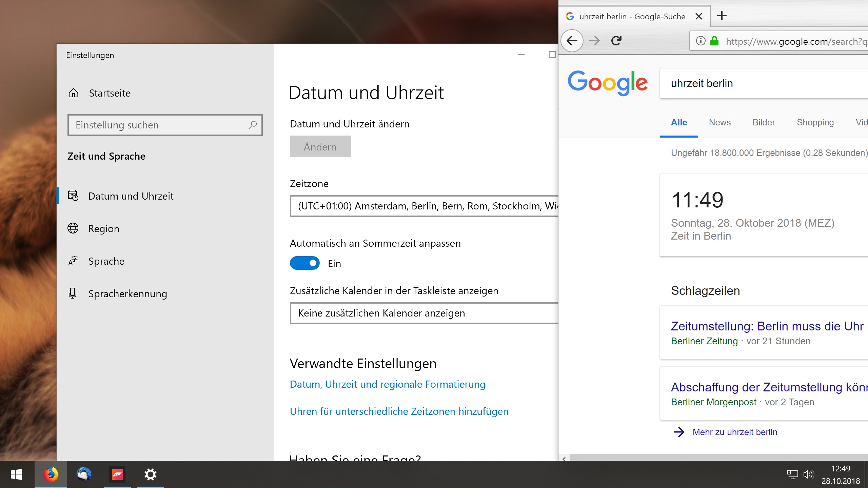Viewport: 868px width, 488px height.
Task: Follow the Mehr zu uhrzeit berlin link
Action: pyautogui.click(x=735, y=432)
